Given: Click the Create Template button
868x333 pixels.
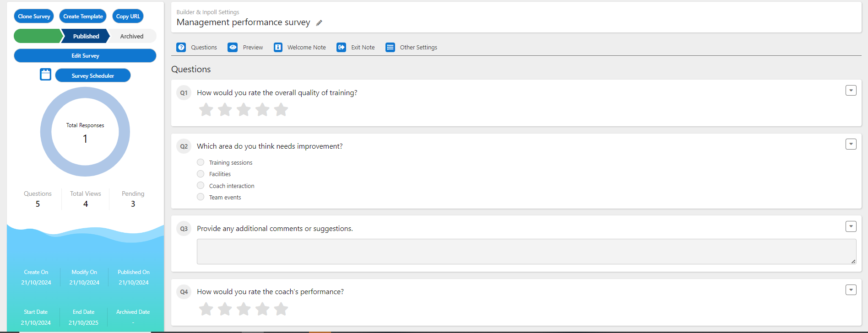Looking at the screenshot, I should click(83, 16).
